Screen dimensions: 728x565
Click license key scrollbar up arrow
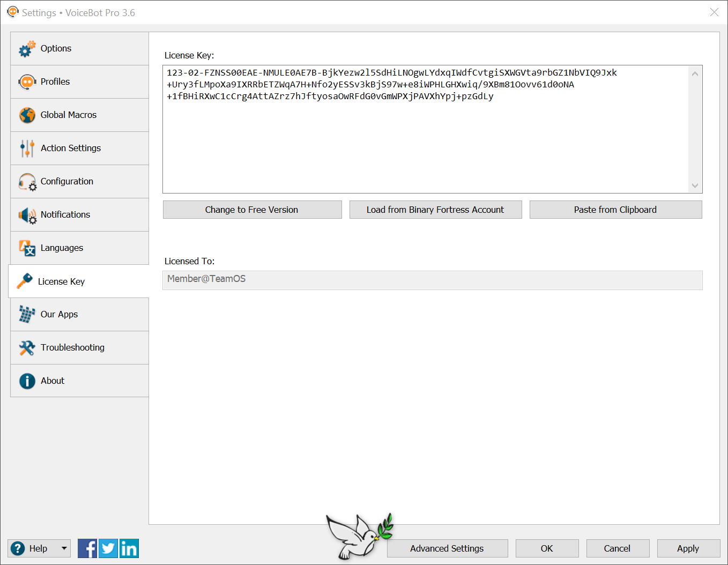coord(695,73)
